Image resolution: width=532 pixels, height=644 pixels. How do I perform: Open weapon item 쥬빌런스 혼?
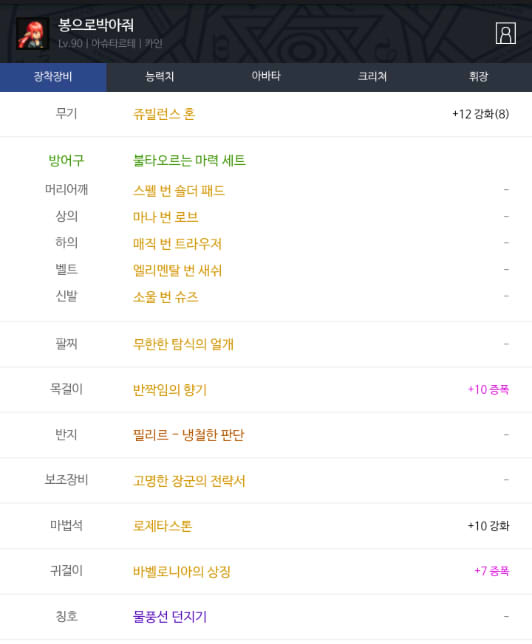click(164, 114)
